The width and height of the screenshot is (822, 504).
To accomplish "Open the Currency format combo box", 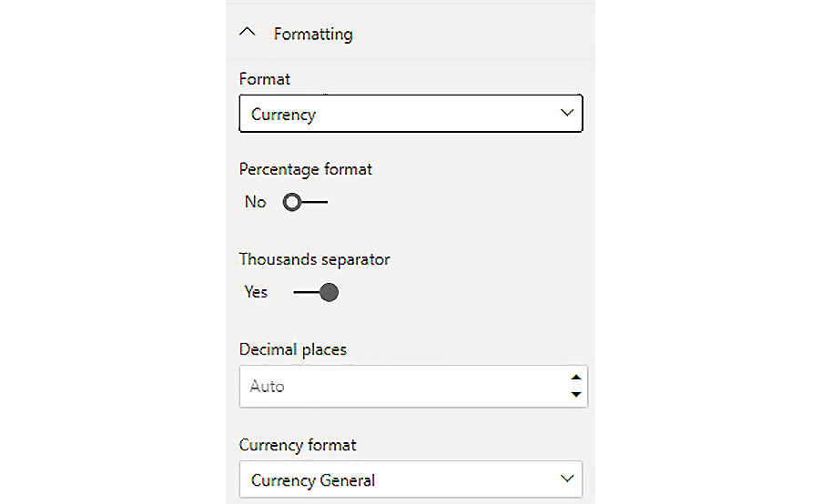I will pyautogui.click(x=401, y=480).
